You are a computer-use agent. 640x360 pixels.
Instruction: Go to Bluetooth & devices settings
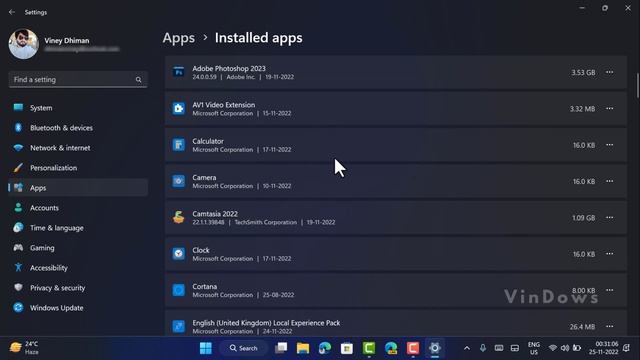tap(78, 128)
